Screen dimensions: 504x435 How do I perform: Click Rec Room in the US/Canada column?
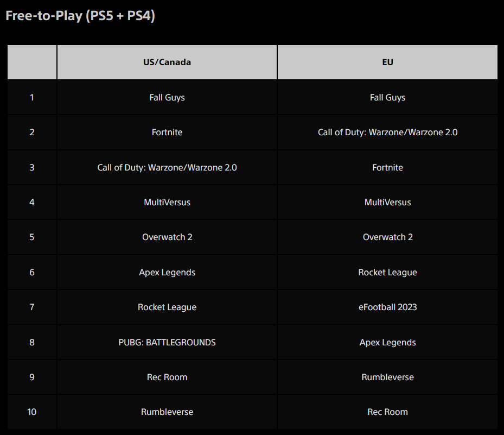[167, 377]
